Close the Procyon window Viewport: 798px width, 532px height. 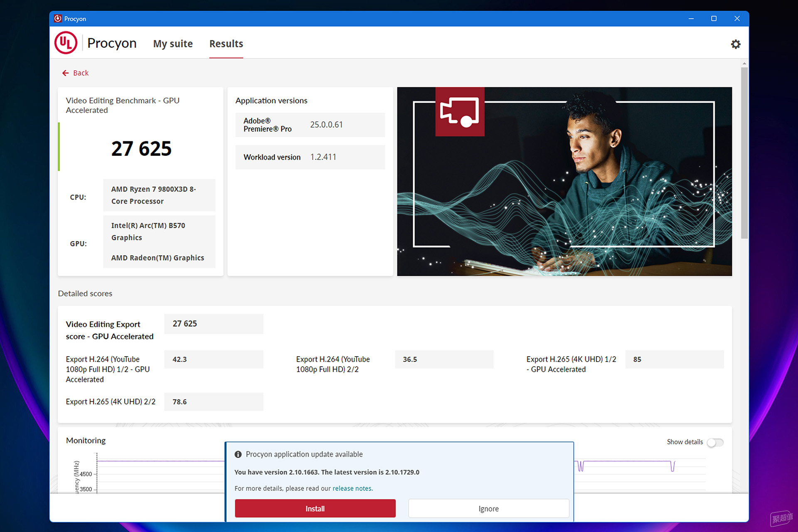tap(737, 19)
